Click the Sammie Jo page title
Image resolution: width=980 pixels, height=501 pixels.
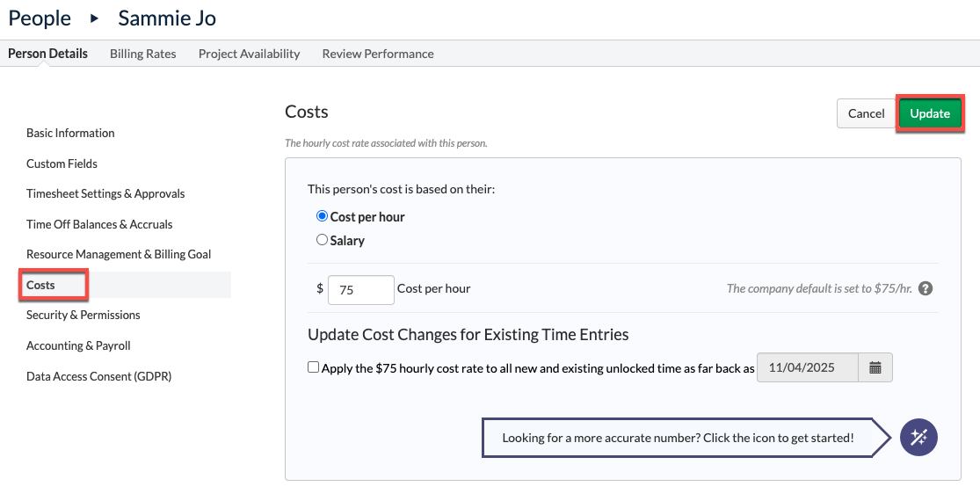[167, 18]
